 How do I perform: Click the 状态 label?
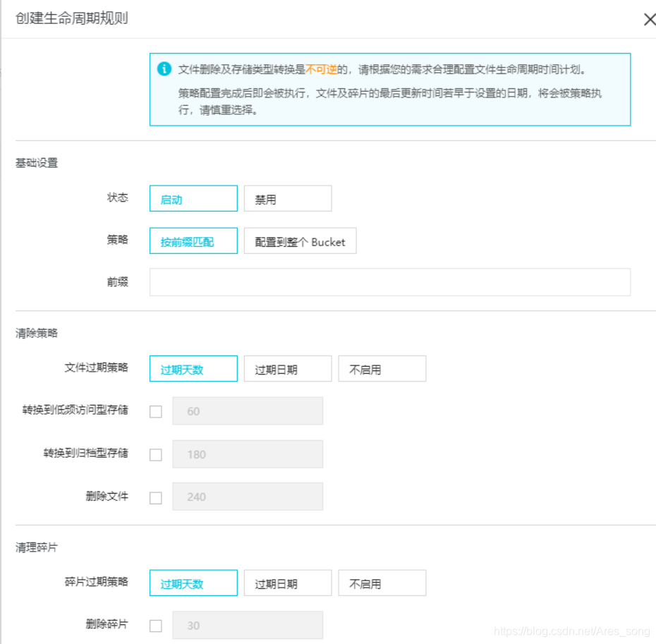[x=118, y=198]
